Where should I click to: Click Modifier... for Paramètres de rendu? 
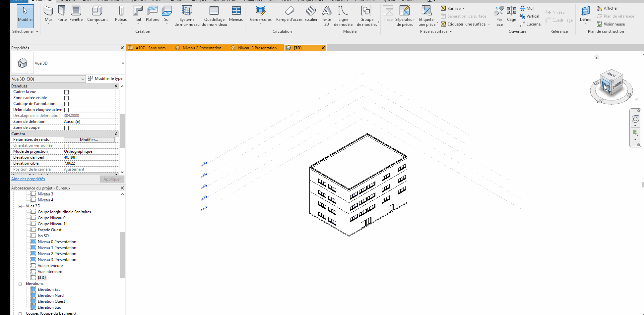(x=89, y=139)
